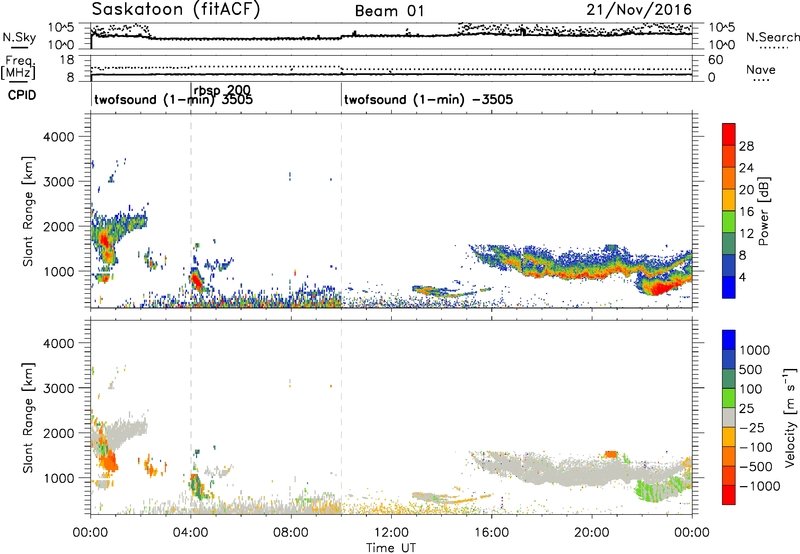
Task: Click the "12:00" time axis tick label
Action: [x=391, y=533]
